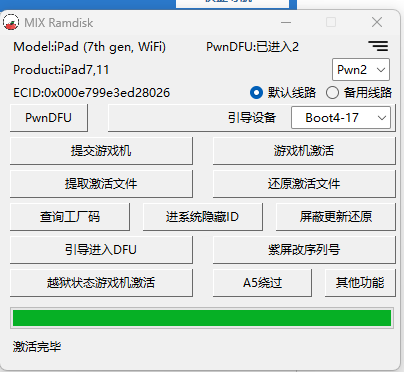Screen dimensions: 404x372
Task: Click the 游戏机激活 button
Action: [304, 151]
